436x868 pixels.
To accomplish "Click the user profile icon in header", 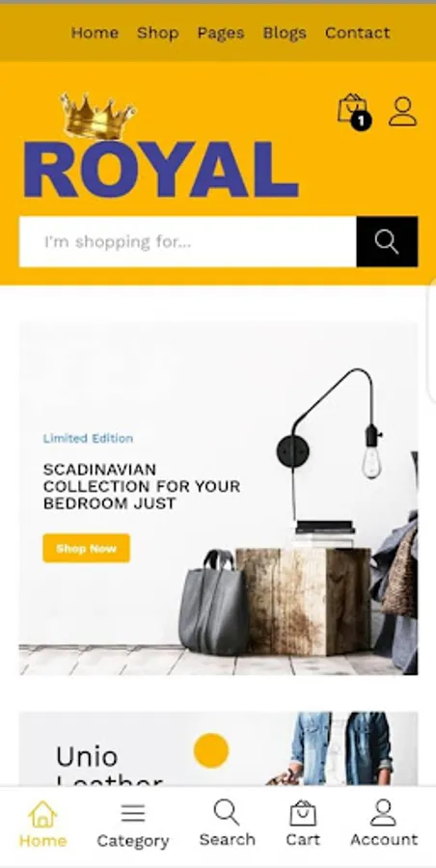I will 403,111.
